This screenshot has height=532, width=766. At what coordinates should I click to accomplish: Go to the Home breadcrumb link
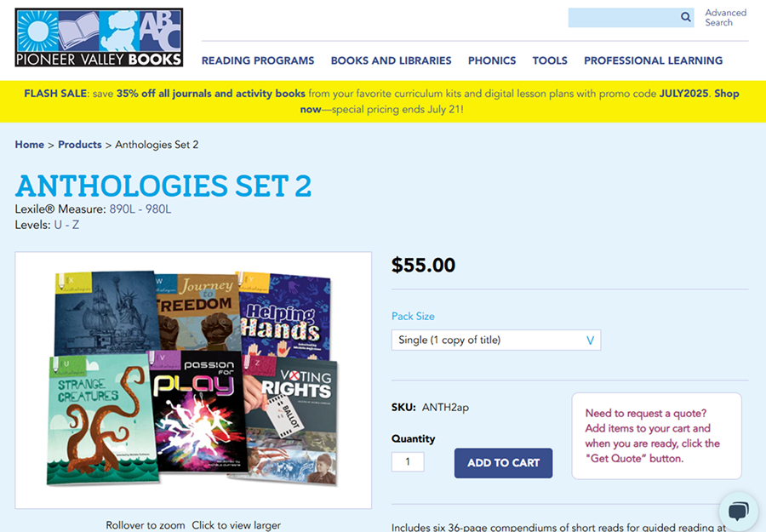(29, 145)
